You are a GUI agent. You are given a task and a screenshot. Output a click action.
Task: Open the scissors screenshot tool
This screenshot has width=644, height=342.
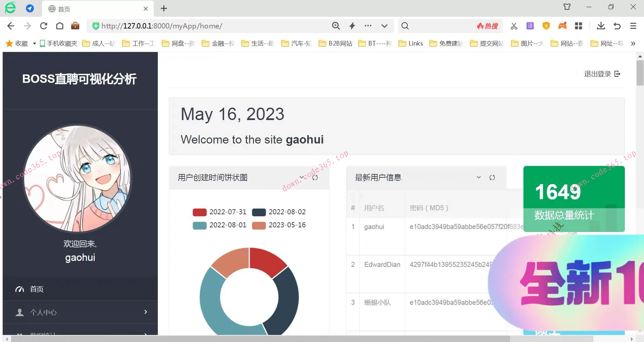tap(514, 26)
